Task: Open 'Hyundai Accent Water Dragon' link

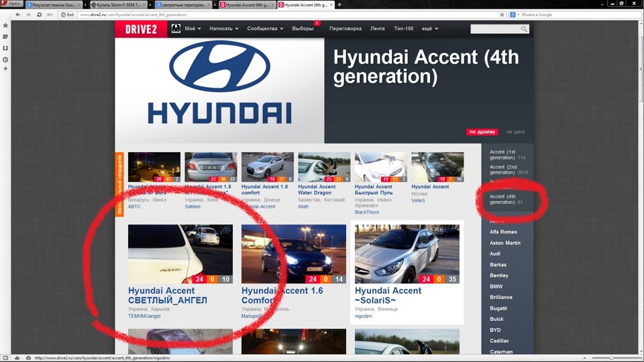Action: coord(317,190)
